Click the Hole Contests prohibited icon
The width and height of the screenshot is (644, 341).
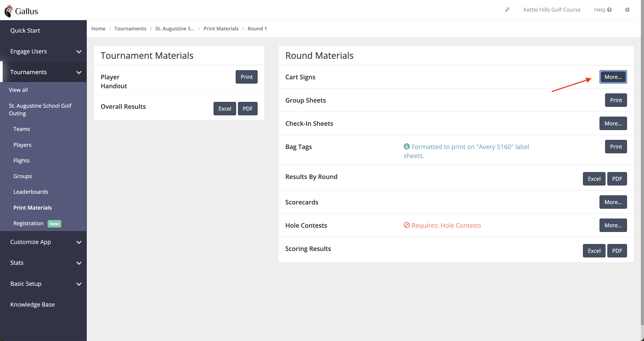(x=407, y=225)
